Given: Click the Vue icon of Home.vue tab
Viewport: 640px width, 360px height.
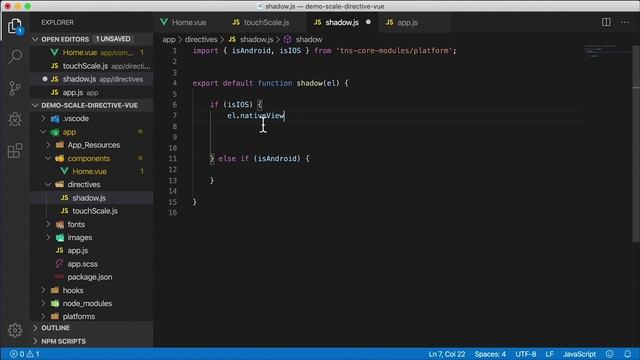Looking at the screenshot, I should [164, 22].
